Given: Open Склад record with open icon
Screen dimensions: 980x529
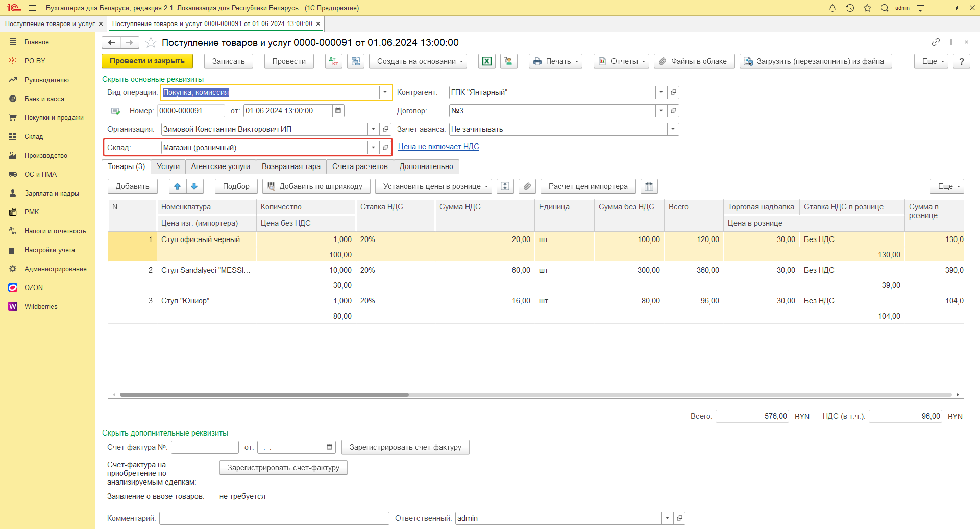Looking at the screenshot, I should pos(385,148).
